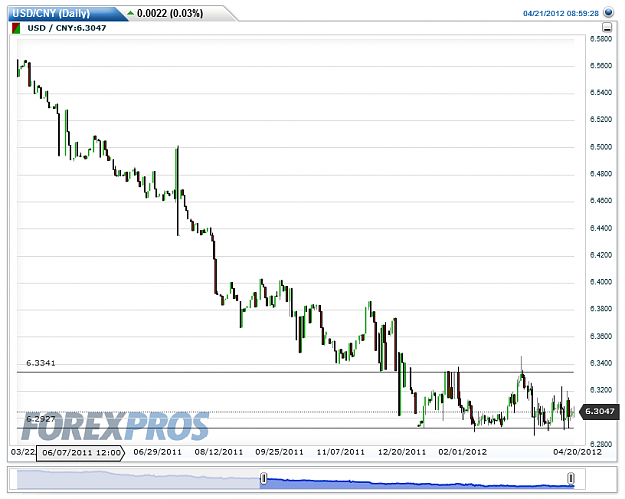Screen dimensions: 625x499
Task: Select the USD/CNY (Daily) tab
Action: pos(66,13)
